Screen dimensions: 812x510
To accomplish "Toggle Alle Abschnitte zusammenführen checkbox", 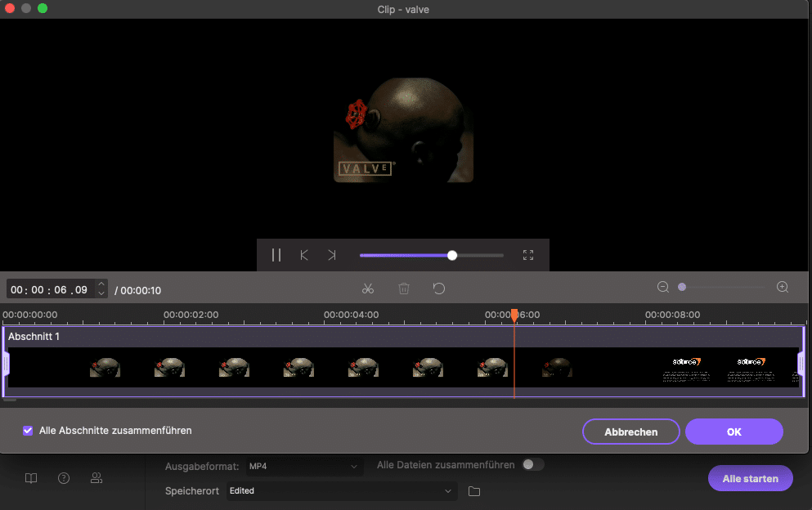I will pyautogui.click(x=28, y=431).
